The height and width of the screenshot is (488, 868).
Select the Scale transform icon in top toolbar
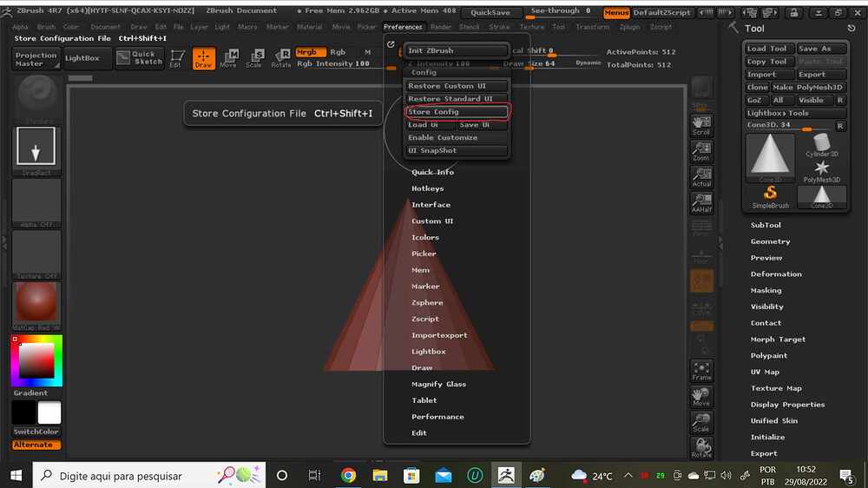point(253,58)
